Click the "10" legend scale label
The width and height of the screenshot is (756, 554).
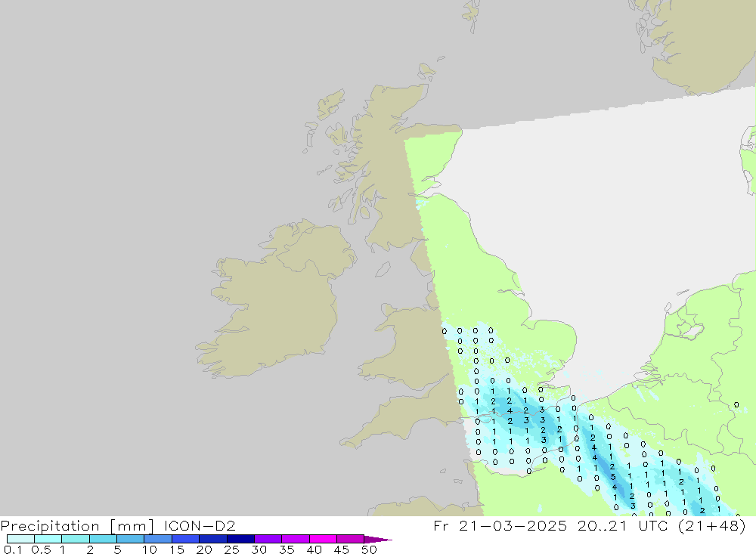tap(150, 549)
